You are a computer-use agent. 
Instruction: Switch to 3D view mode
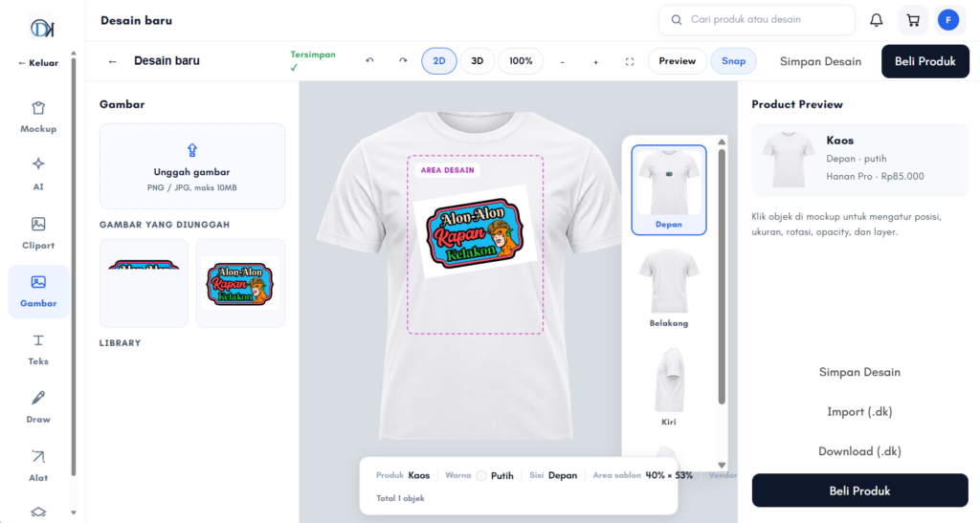click(x=477, y=61)
